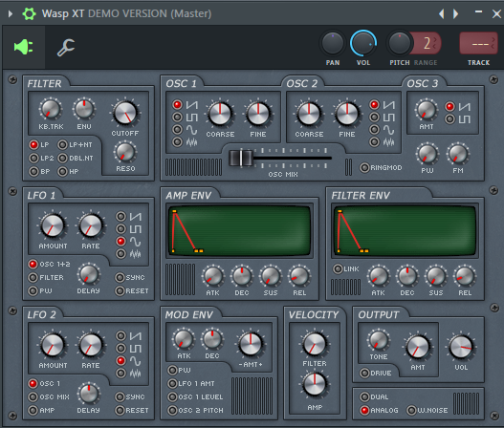Click the AMP ENV ATK knob

point(212,276)
